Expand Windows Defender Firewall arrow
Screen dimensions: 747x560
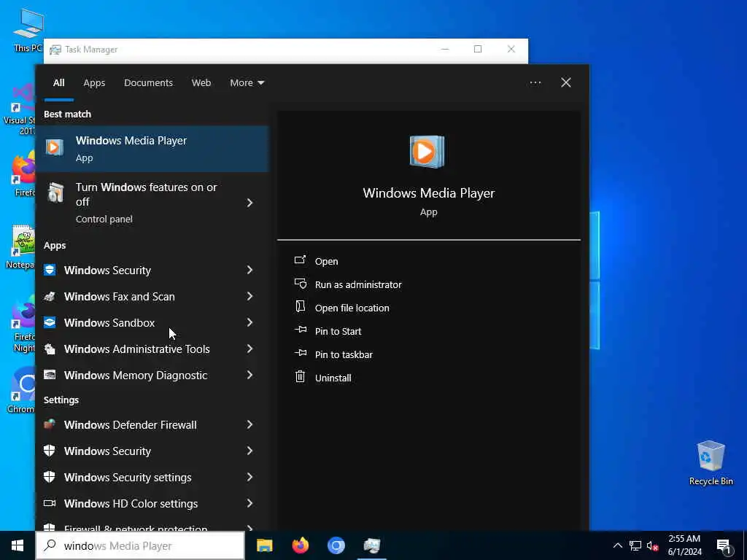pyautogui.click(x=249, y=424)
